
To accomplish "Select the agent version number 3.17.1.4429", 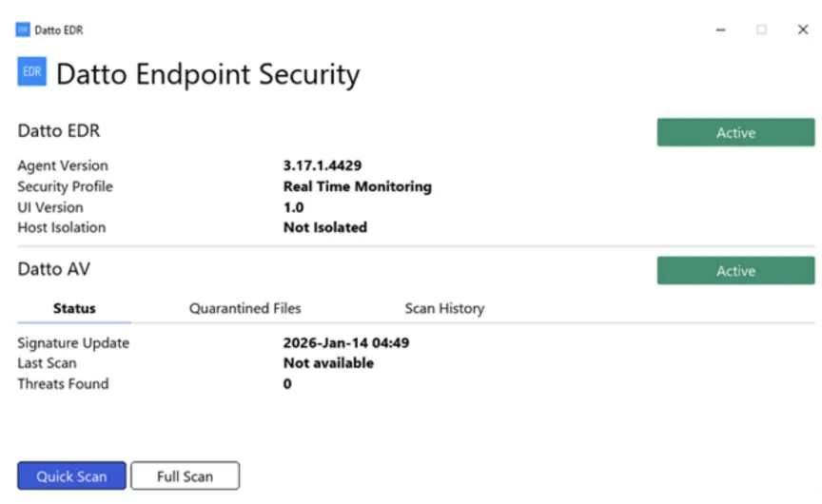I will (323, 165).
